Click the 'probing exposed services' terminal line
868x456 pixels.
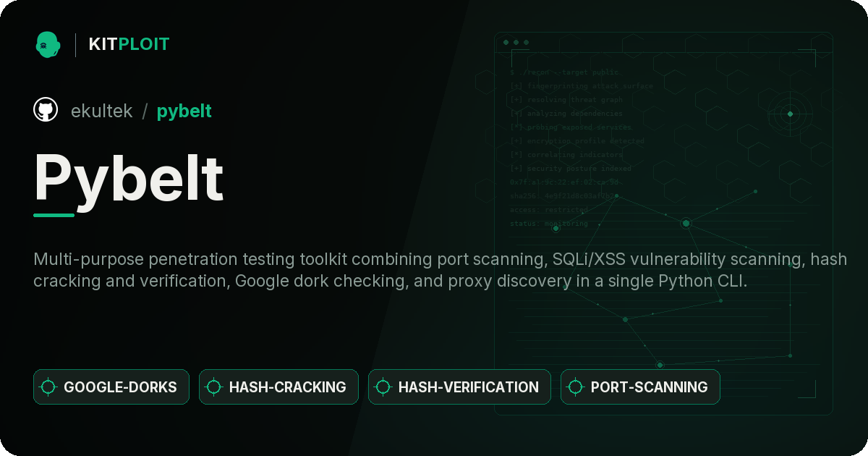coord(571,127)
